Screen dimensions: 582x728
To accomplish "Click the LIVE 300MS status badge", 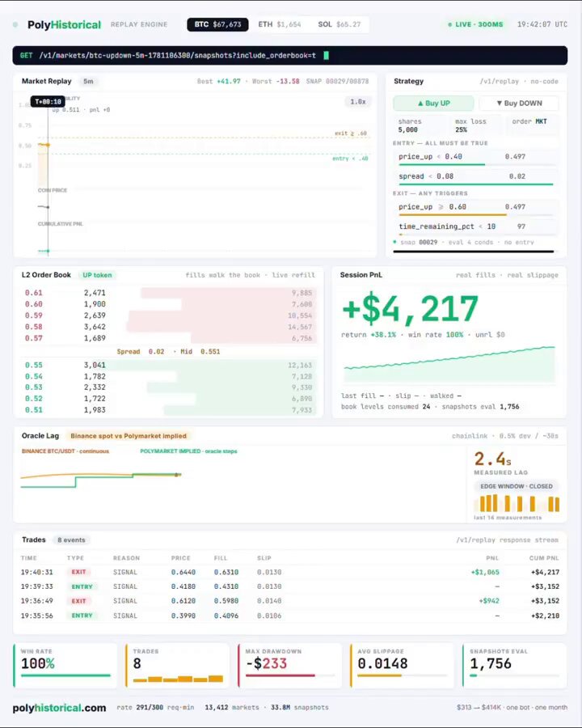I will pos(475,24).
